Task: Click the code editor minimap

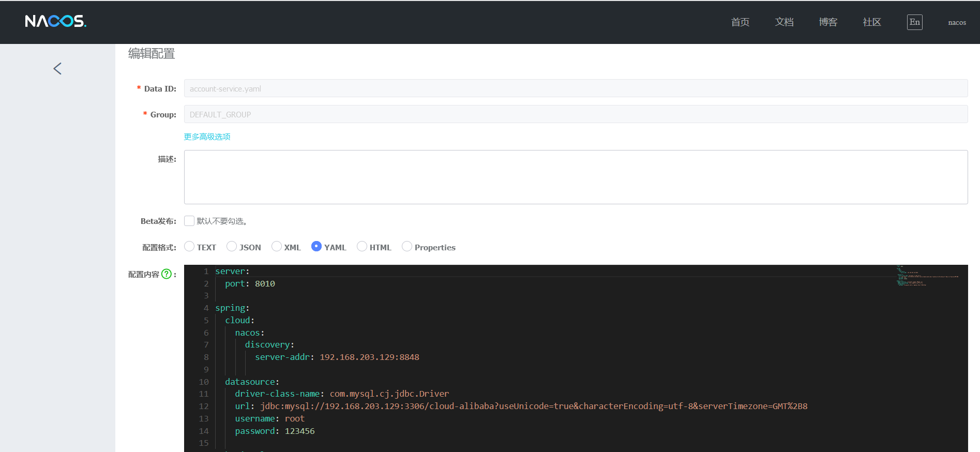Action: [x=927, y=276]
